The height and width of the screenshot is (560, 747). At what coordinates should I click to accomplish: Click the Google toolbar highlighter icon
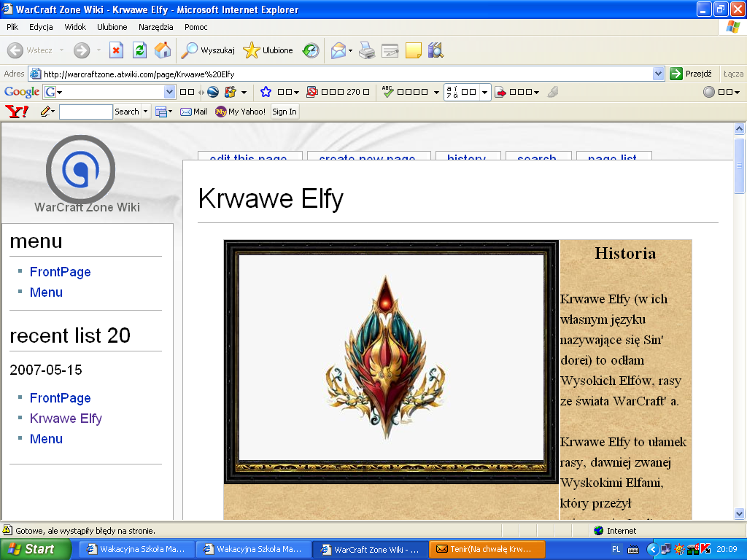pos(553,92)
